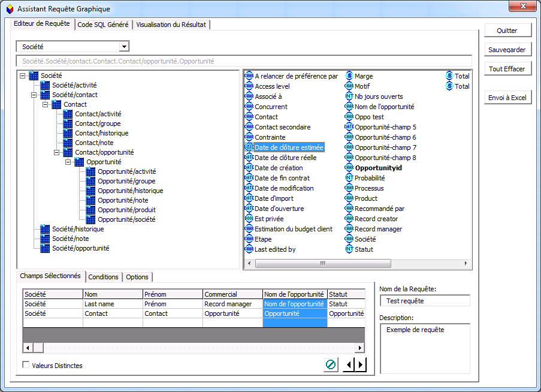This screenshot has width=541, height=392.
Task: Click the field list horizontal scrollbar thumb
Action: (x=322, y=263)
